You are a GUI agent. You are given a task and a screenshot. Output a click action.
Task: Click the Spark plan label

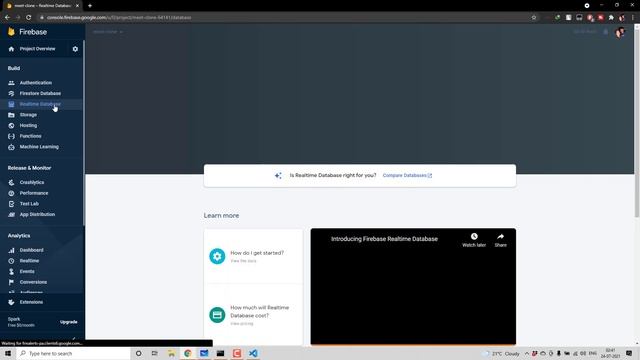pos(14,319)
